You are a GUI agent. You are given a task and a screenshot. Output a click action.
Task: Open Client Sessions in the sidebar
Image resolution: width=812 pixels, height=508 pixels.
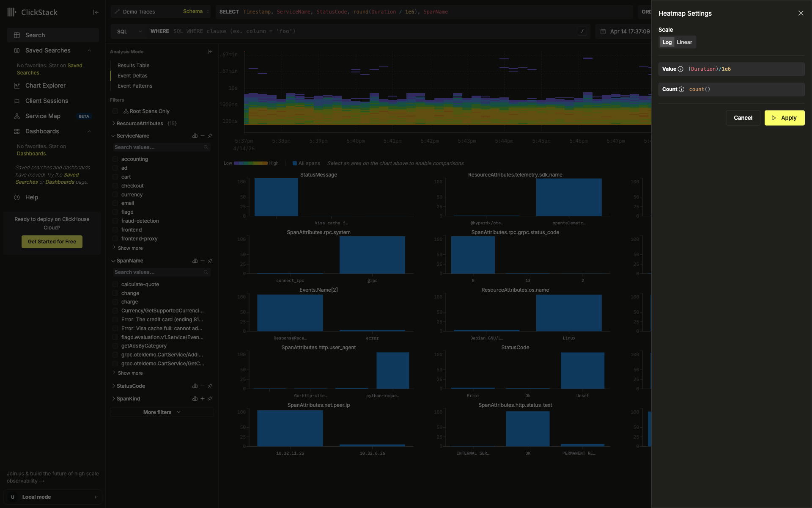coord(47,101)
